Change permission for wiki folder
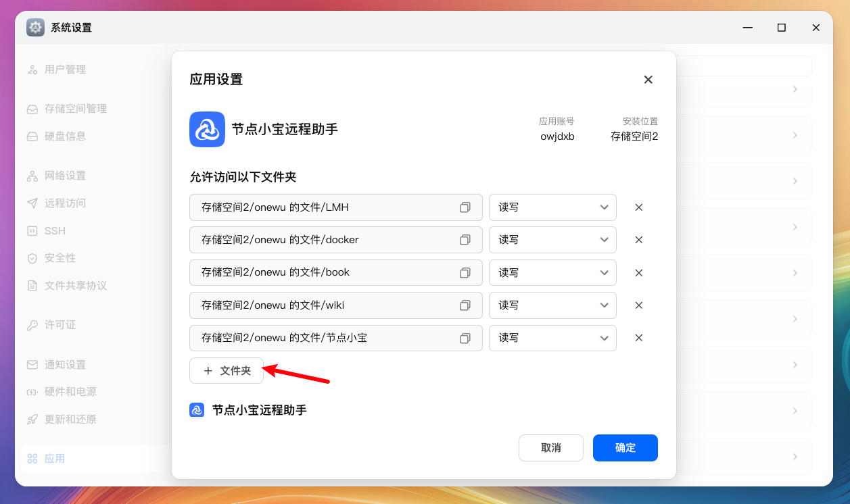The image size is (850, 504). point(552,305)
